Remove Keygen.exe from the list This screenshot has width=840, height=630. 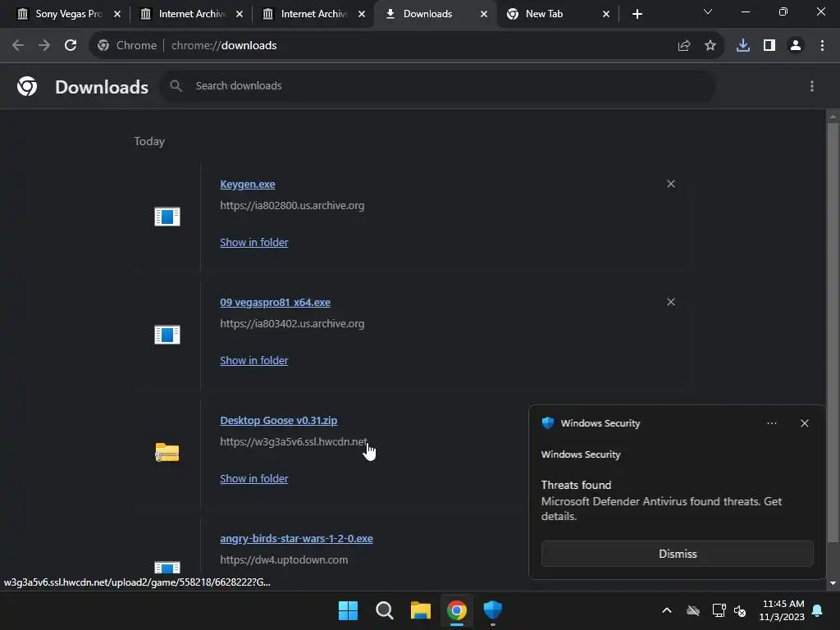[671, 184]
